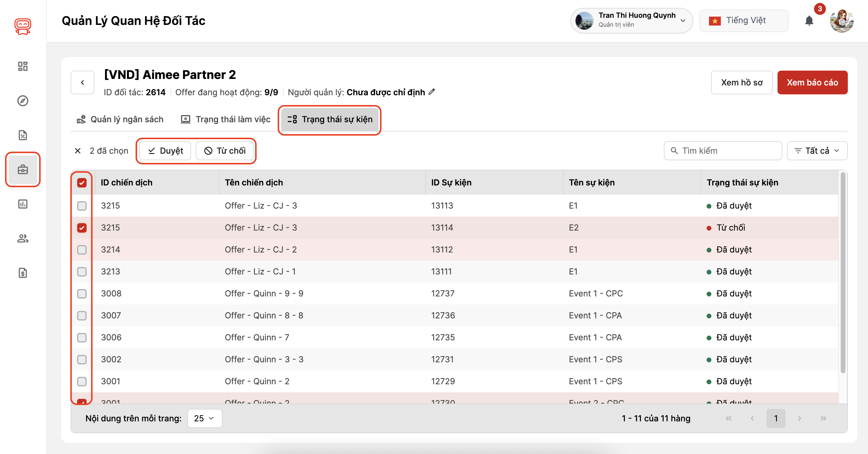868x454 pixels.
Task: Click the invoice dollar document sidebar icon
Action: (23, 273)
